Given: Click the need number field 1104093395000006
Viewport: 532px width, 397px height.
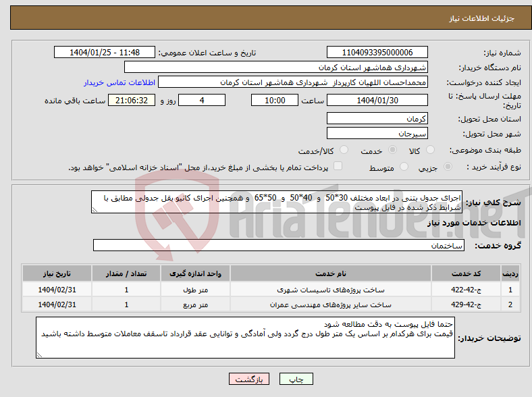Looking at the screenshot, I should pyautogui.click(x=377, y=52).
